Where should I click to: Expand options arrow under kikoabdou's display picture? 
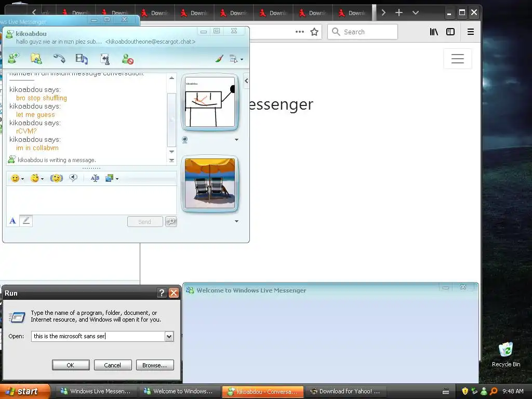pyautogui.click(x=236, y=139)
